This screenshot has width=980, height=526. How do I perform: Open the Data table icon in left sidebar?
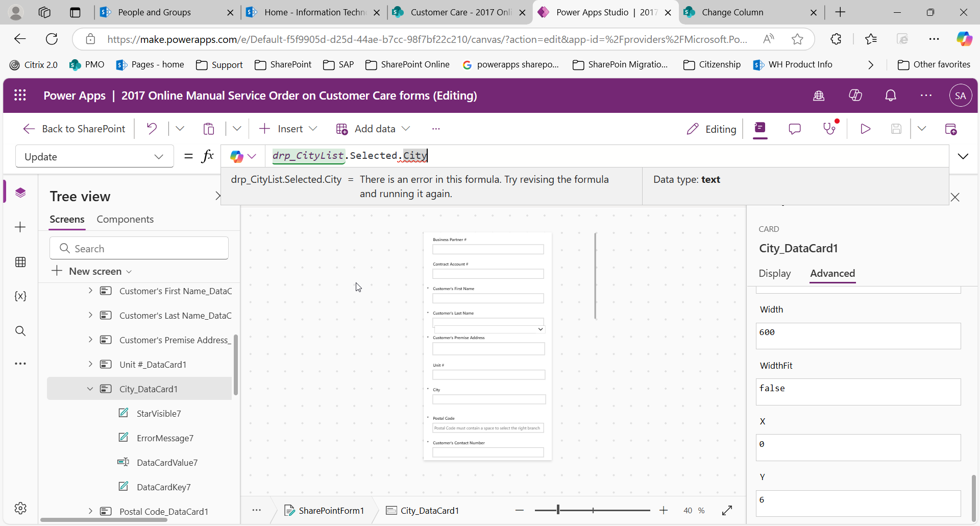pos(20,262)
